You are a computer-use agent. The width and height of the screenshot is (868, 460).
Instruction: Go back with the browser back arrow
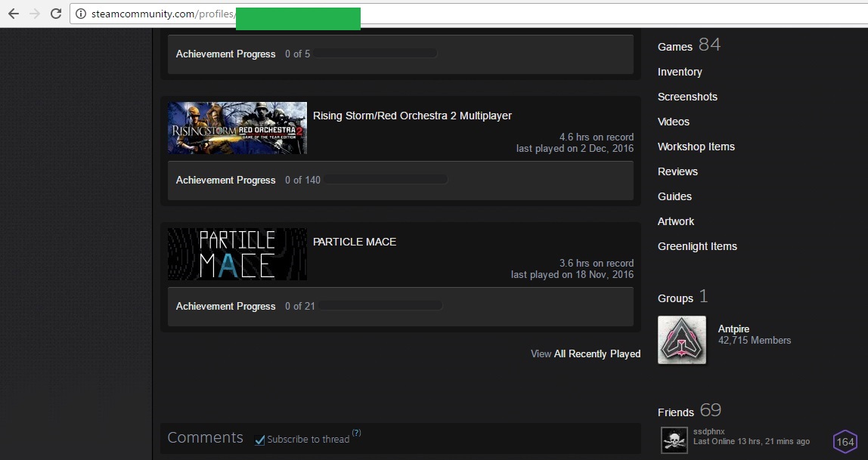click(x=14, y=14)
